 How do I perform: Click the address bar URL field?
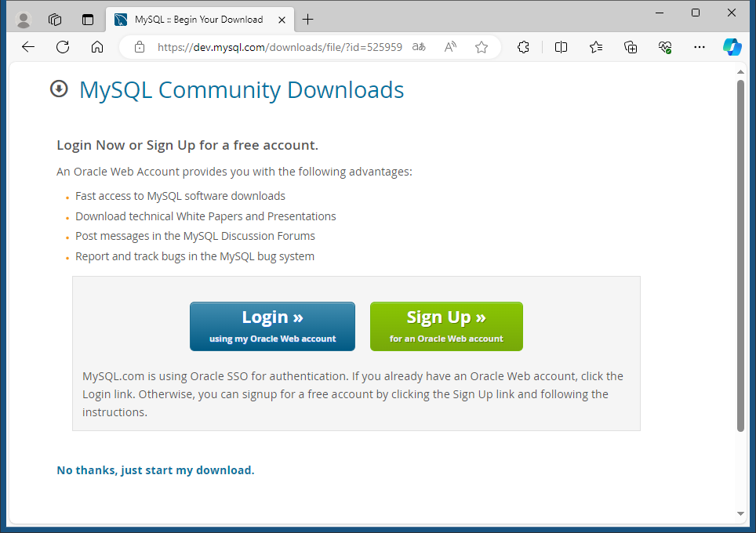pos(280,47)
